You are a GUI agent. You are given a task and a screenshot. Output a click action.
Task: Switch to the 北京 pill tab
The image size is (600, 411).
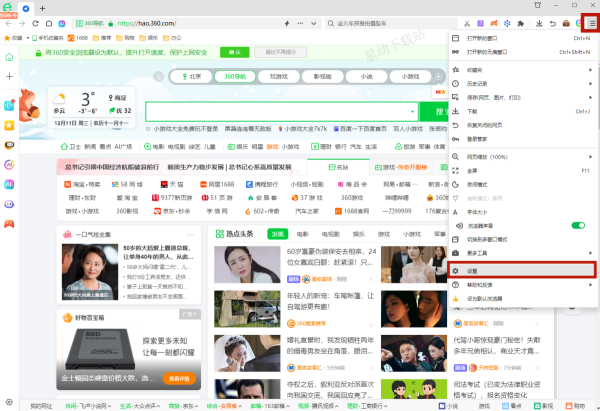click(x=191, y=77)
